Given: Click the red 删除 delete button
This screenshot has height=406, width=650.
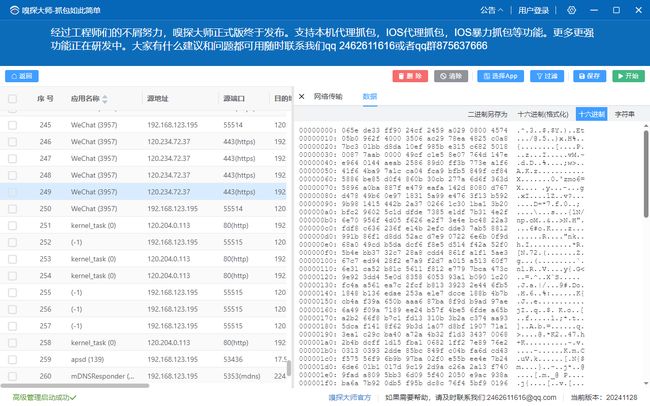Looking at the screenshot, I should pos(410,76).
